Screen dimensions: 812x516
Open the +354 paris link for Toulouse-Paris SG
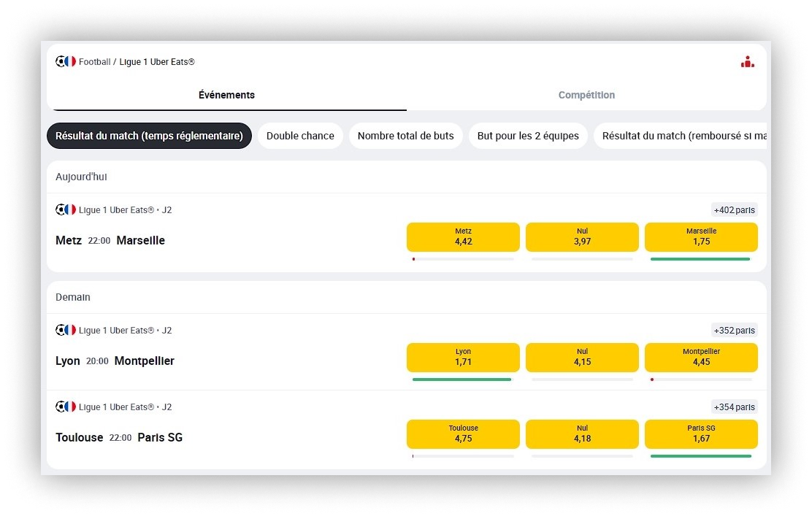[x=735, y=407]
